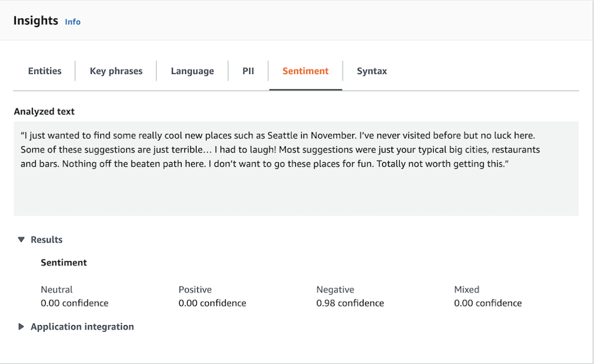Click the Info link next to Insights
This screenshot has height=364, width=594.
73,22
